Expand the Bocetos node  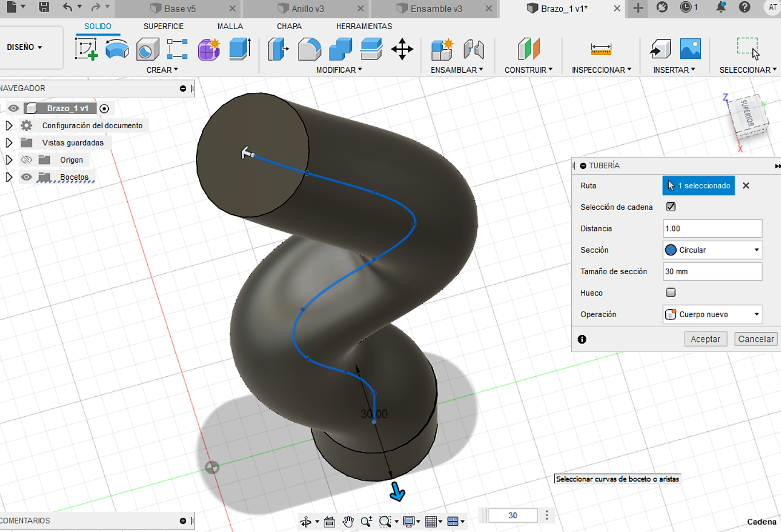9,177
